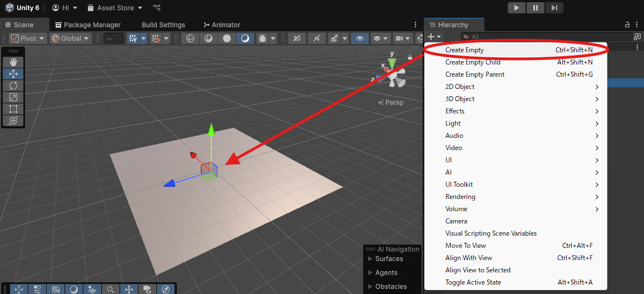Open the HI account dropdown

click(x=65, y=8)
